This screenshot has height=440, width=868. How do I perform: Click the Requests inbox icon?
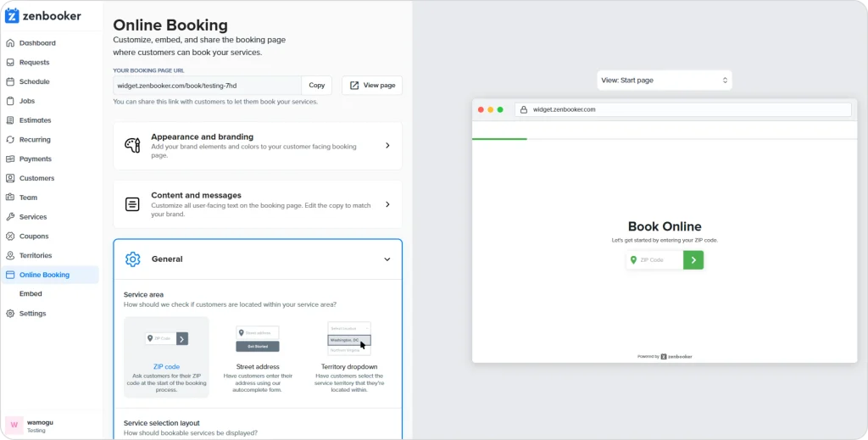(x=10, y=63)
